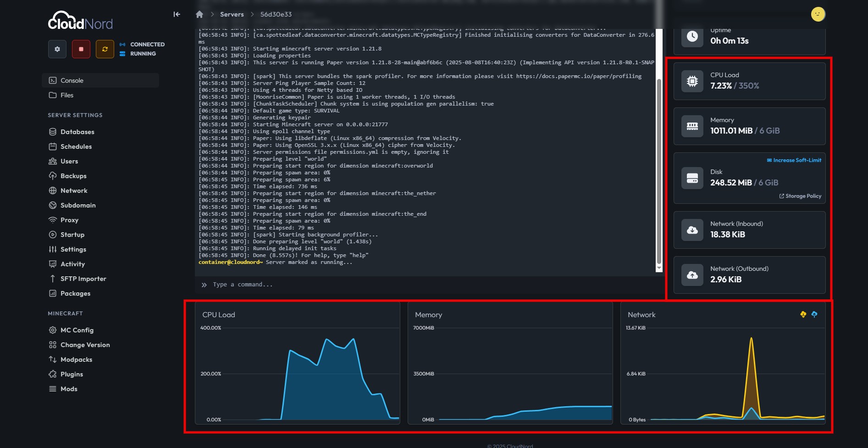The width and height of the screenshot is (868, 448).
Task: Click the Memory card RAM icon
Action: [692, 126]
